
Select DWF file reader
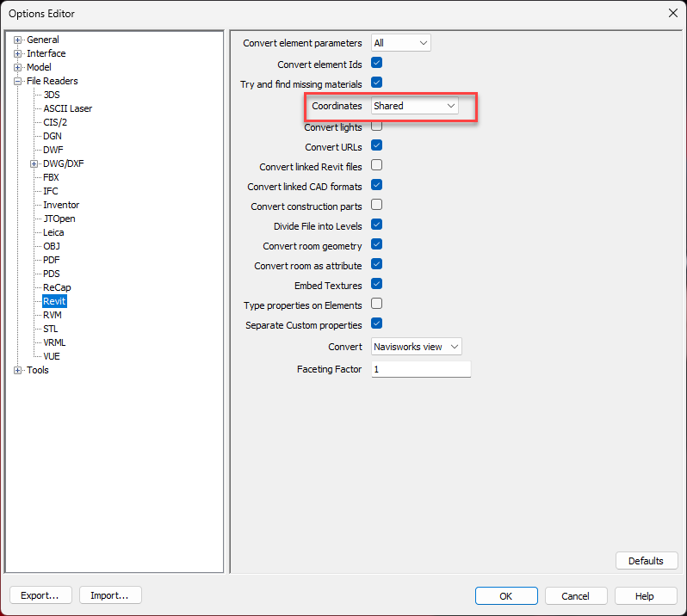point(53,151)
